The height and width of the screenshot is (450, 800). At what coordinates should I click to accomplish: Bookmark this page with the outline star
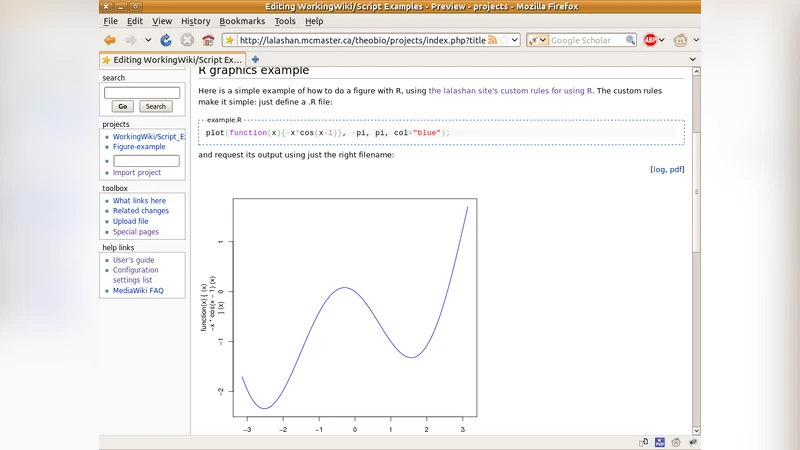pos(504,40)
